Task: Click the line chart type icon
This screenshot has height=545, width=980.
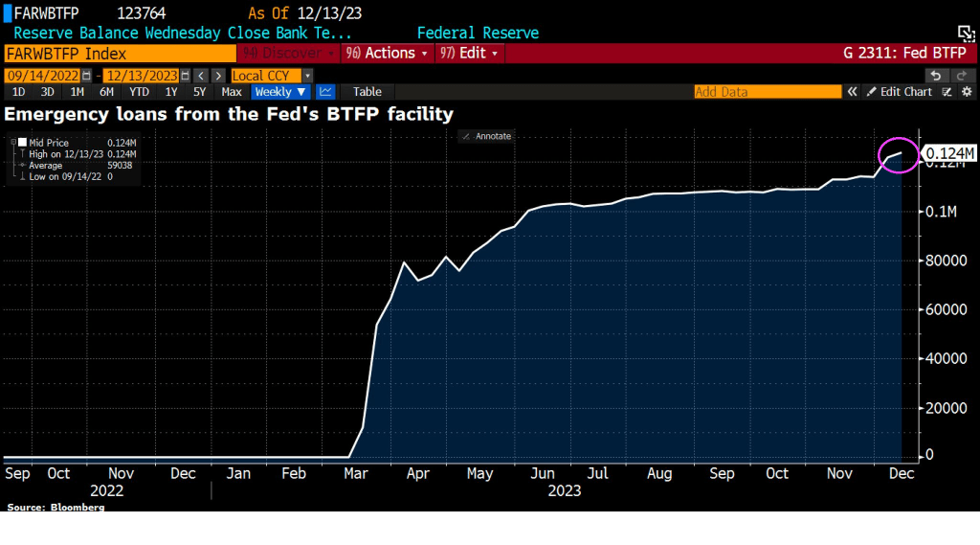Action: [326, 92]
